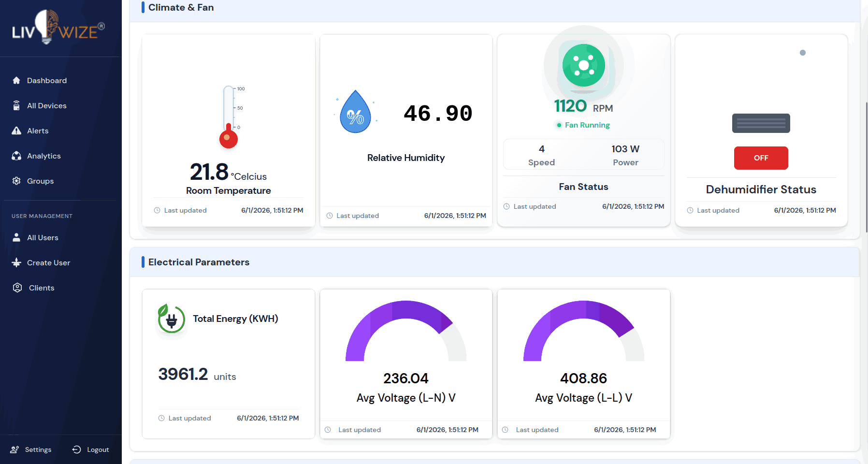Open the Dashboard home icon
The width and height of the screenshot is (868, 464).
pyautogui.click(x=16, y=80)
